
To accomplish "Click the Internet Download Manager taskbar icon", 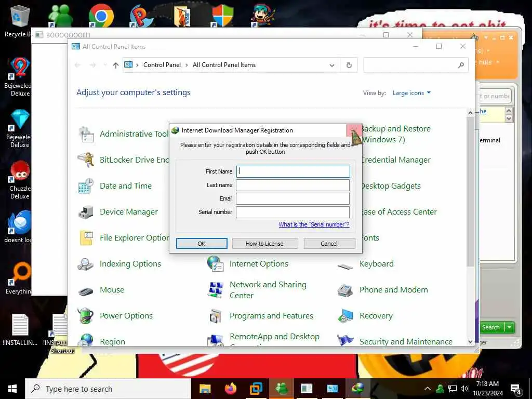I will (x=357, y=389).
